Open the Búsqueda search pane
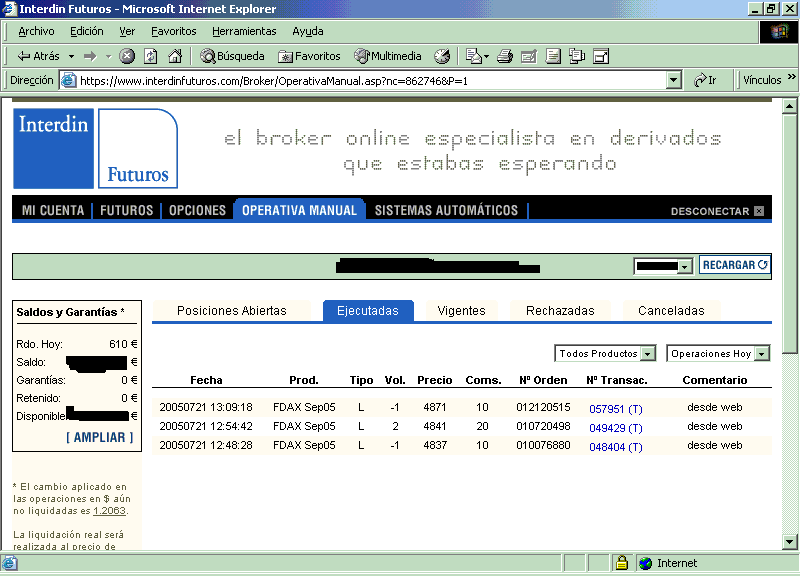The image size is (800, 576). point(233,56)
